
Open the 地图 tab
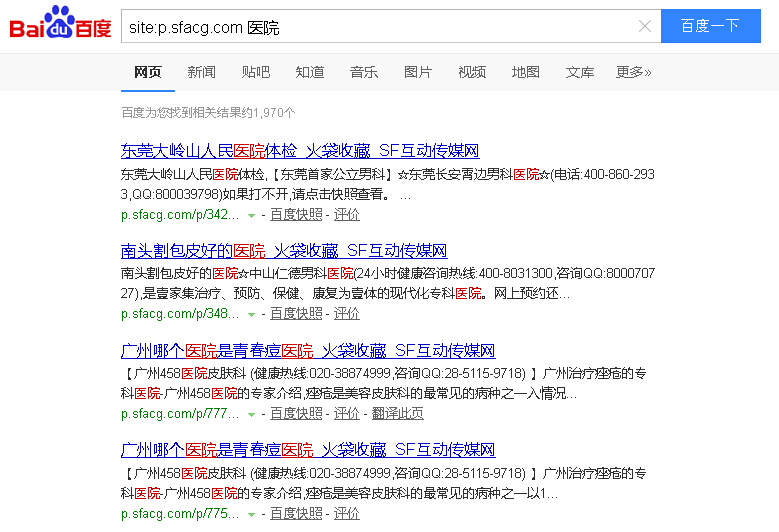526,72
